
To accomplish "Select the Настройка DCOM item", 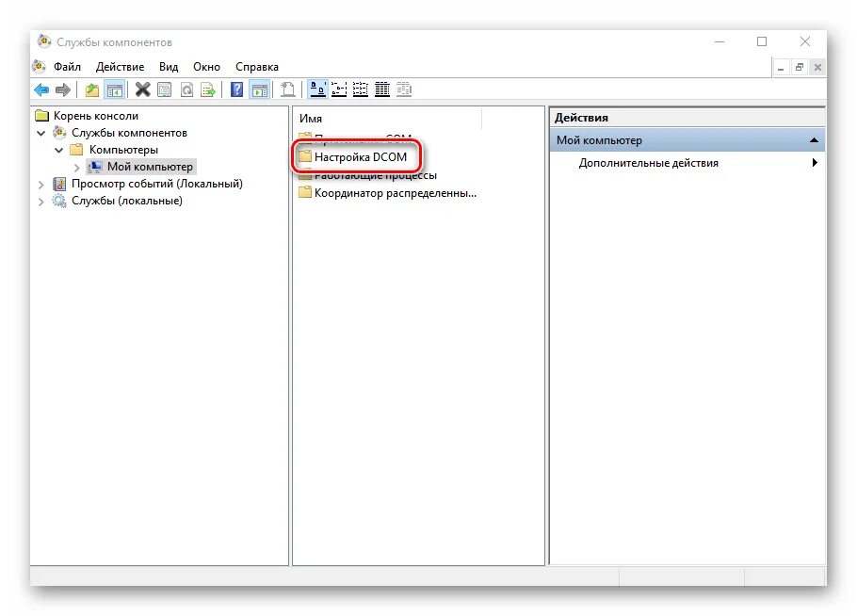I will (x=360, y=157).
